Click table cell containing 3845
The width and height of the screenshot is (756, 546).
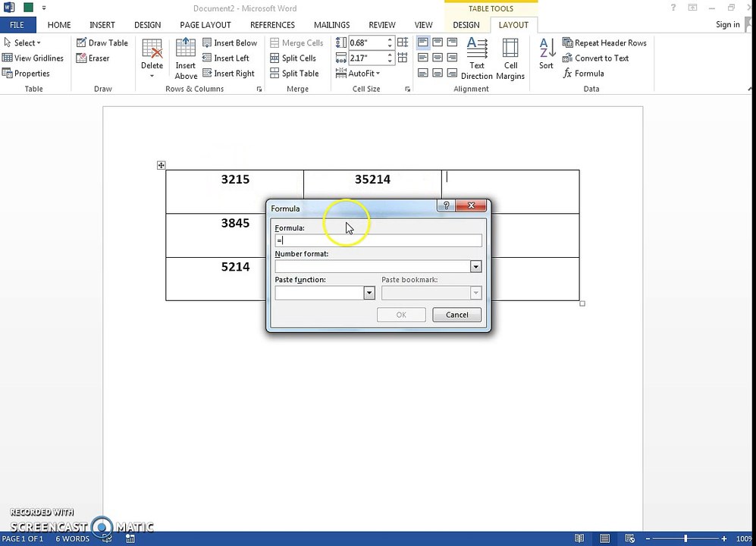(235, 235)
